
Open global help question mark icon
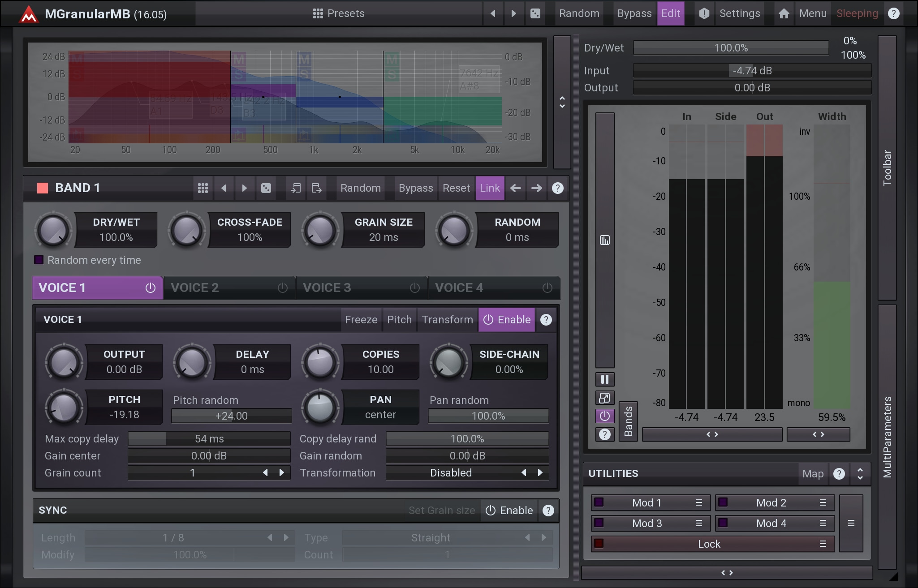coord(893,13)
